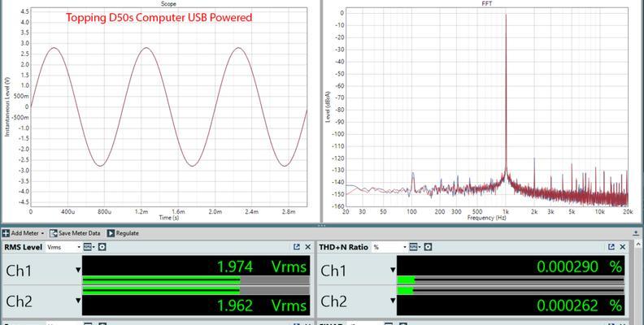
Task: Close the THD+N Ratio meter panel
Action: click(623, 247)
